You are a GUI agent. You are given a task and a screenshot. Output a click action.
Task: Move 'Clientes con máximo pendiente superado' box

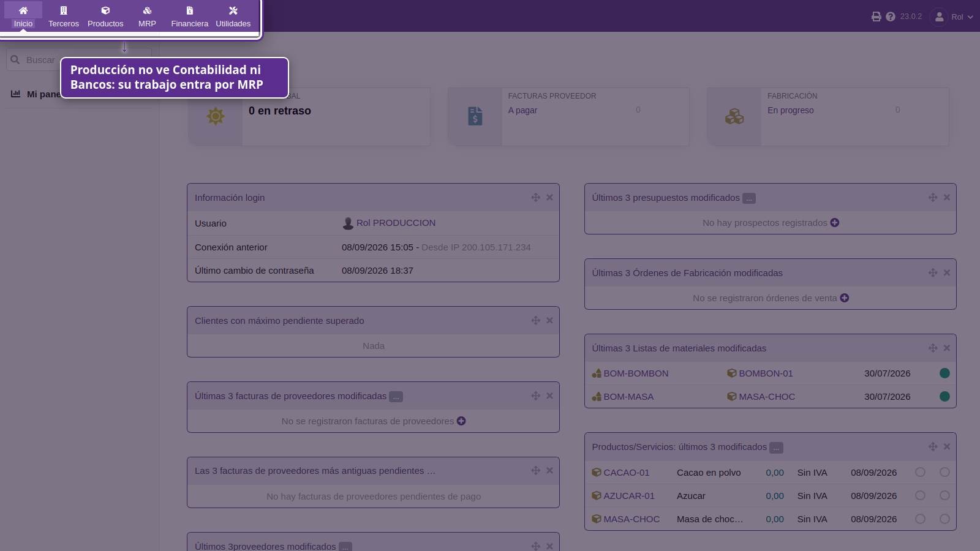click(536, 320)
